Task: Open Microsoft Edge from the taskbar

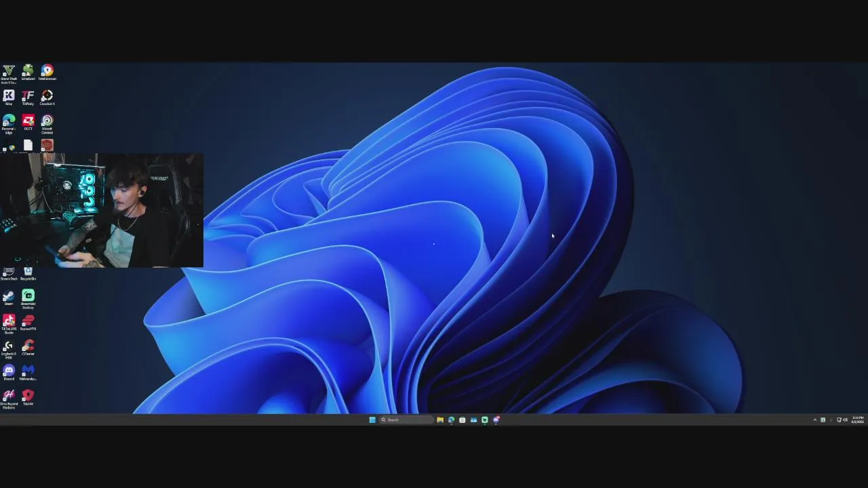Action: (451, 420)
